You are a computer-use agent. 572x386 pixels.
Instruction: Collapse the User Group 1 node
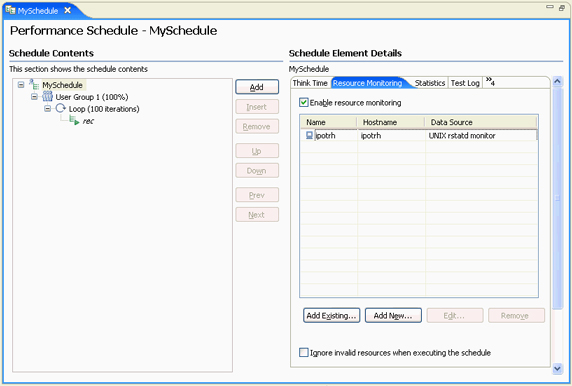(34, 97)
